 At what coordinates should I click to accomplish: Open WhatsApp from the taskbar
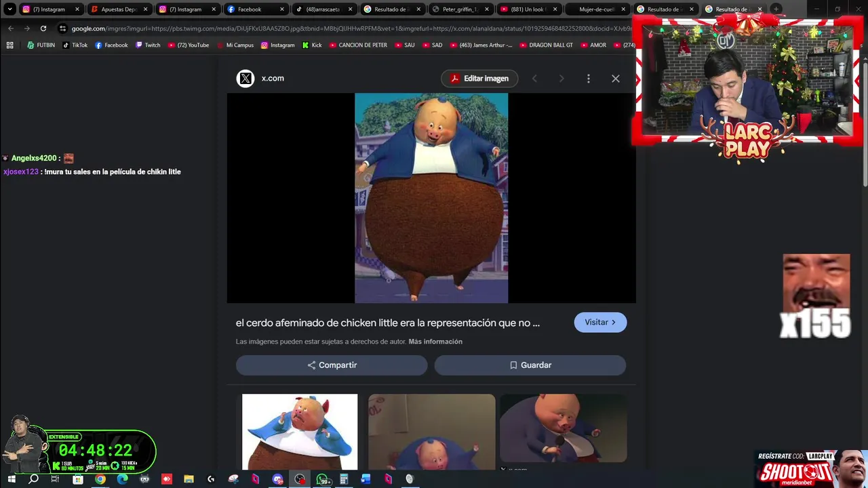(323, 479)
